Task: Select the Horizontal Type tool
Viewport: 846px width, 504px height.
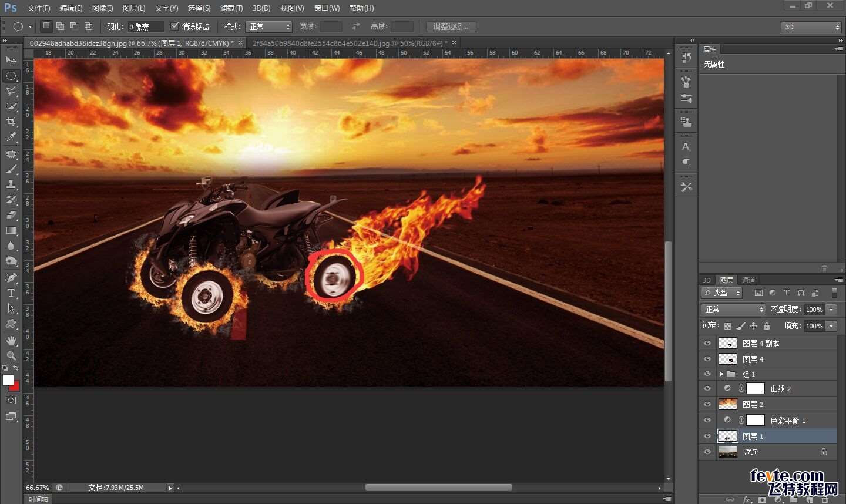Action: coord(11,293)
